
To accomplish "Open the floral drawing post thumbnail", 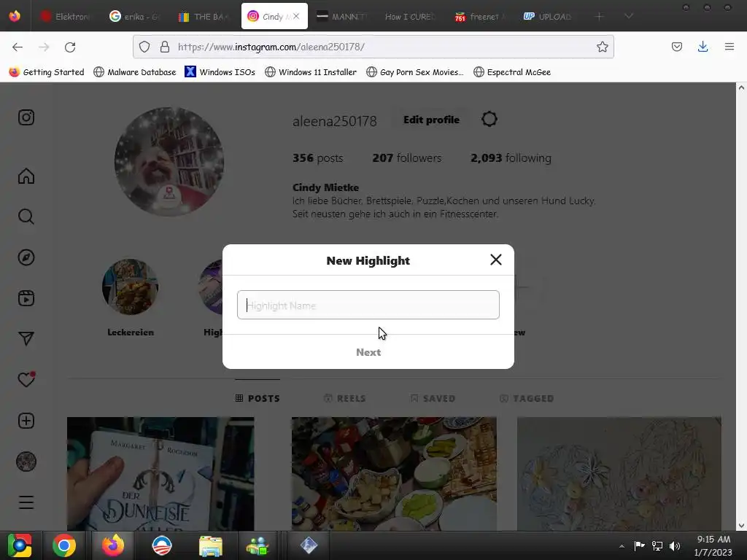I will [x=619, y=474].
